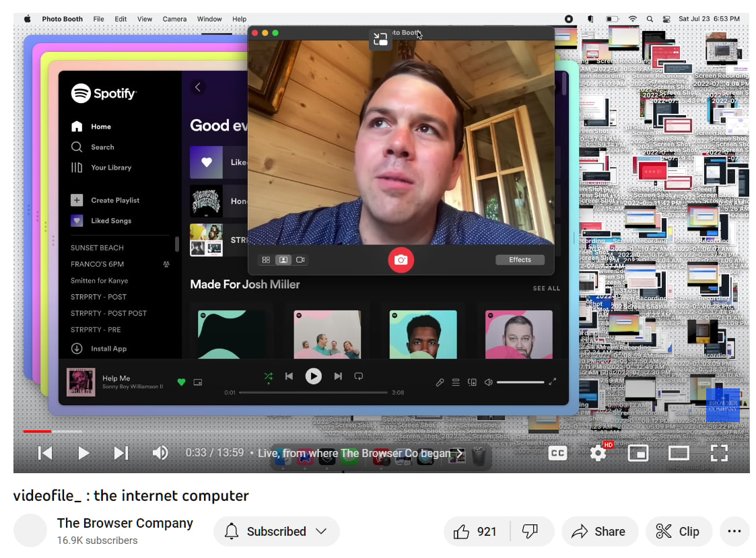Open the Camera menu

pyautogui.click(x=174, y=19)
